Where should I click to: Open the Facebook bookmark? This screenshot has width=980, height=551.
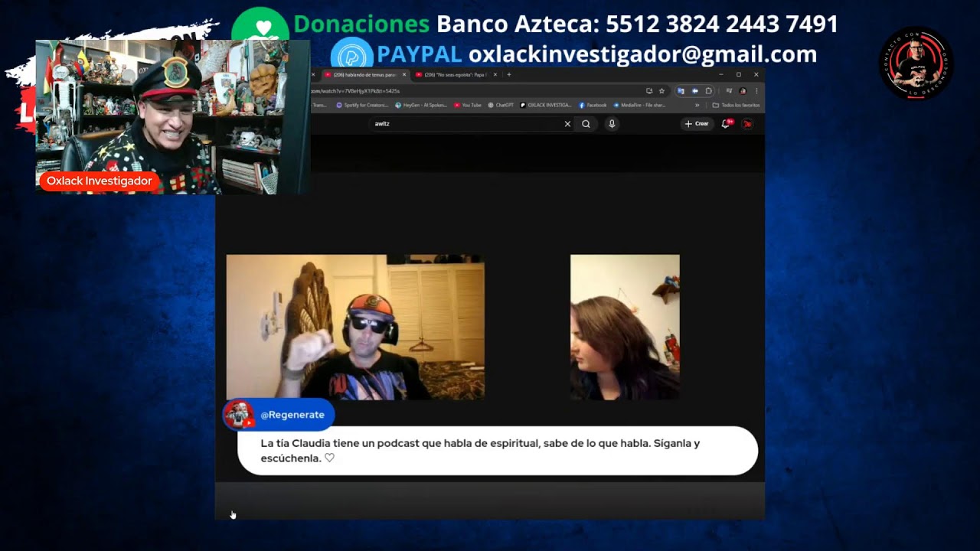pos(593,105)
